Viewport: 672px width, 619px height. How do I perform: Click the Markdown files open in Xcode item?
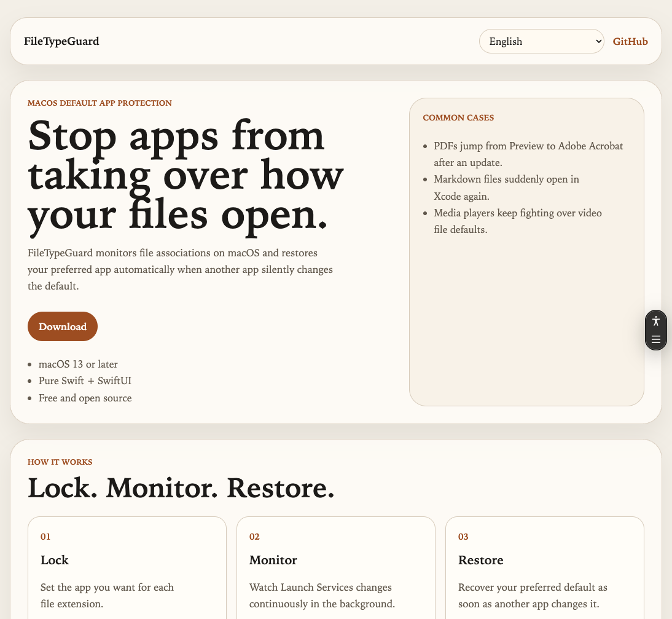coord(506,187)
